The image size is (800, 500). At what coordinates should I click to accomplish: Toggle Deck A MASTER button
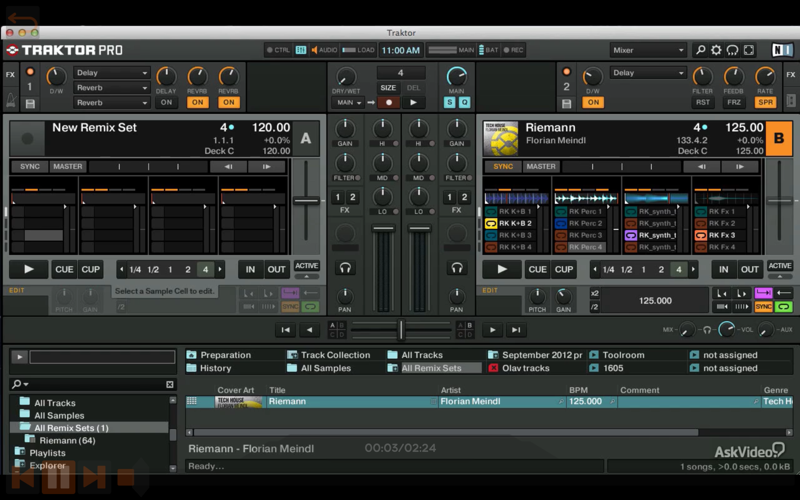pos(68,166)
